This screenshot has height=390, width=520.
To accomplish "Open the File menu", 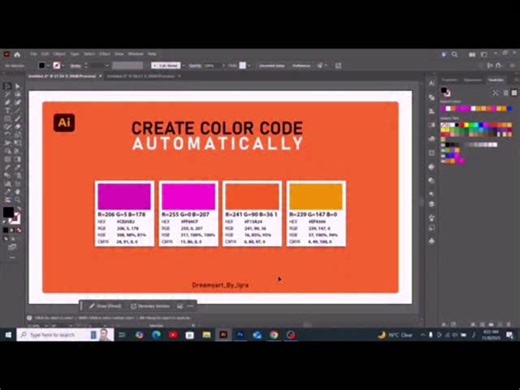I will tap(33, 54).
